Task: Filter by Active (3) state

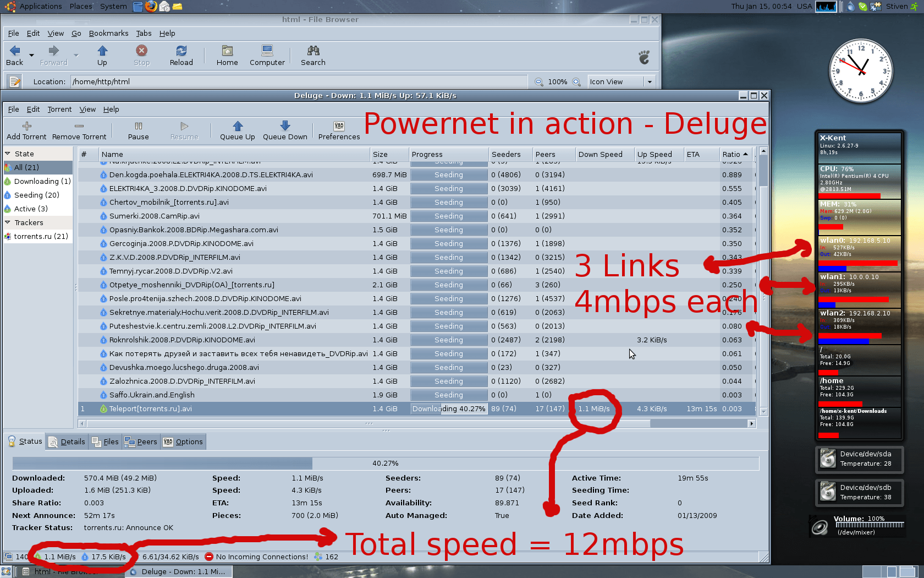Action: (x=38, y=209)
